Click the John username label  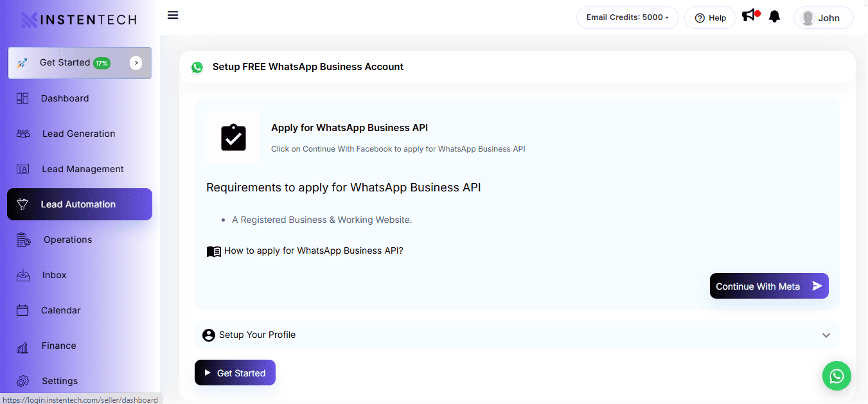click(x=829, y=18)
